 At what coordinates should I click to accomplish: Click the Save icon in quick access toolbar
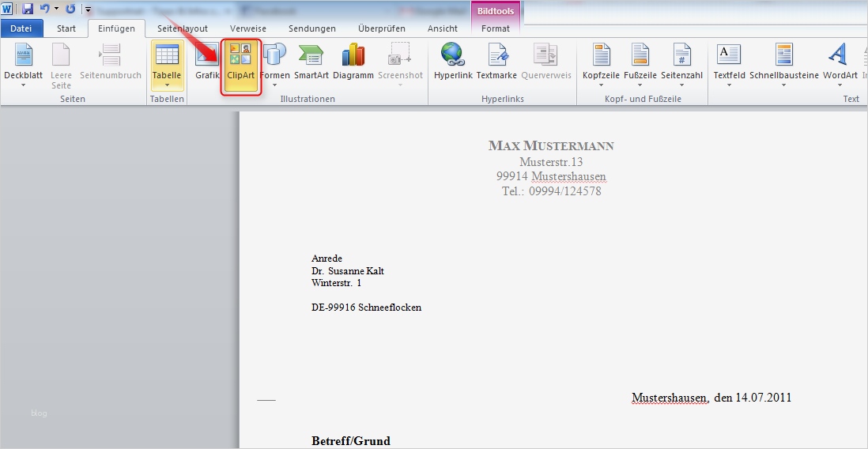click(x=28, y=9)
